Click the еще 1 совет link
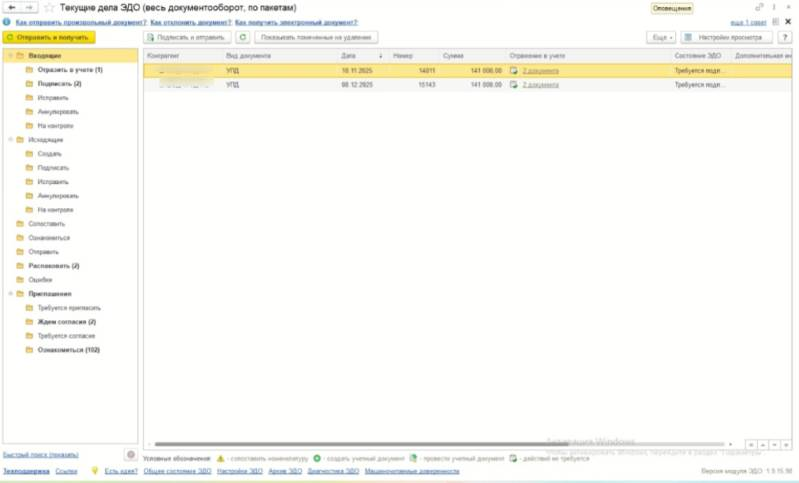This screenshot has width=799, height=483. 748,22
